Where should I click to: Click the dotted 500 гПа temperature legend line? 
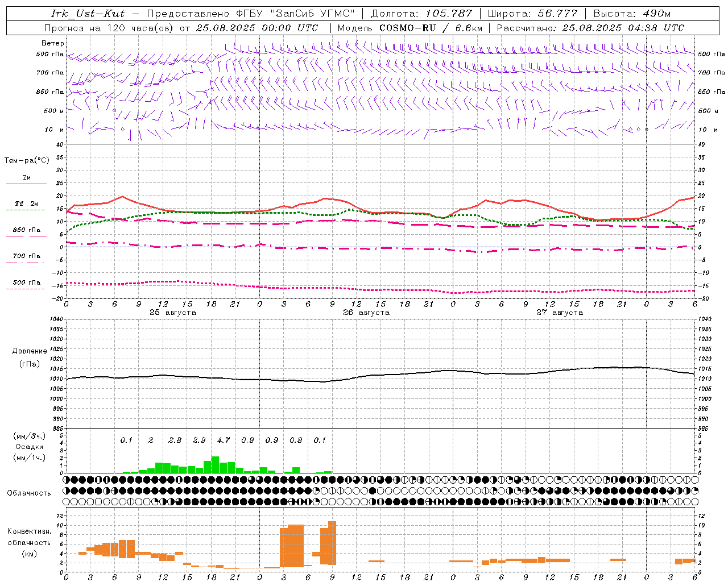25,289
